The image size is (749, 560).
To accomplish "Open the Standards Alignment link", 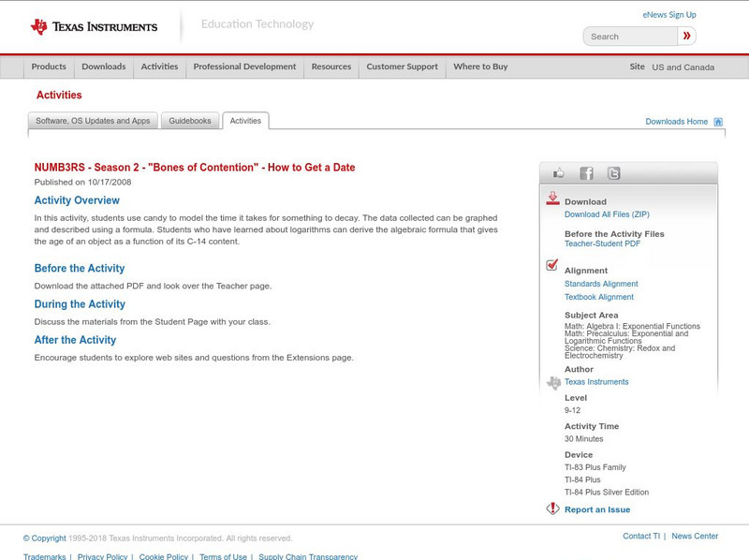I will click(x=601, y=284).
